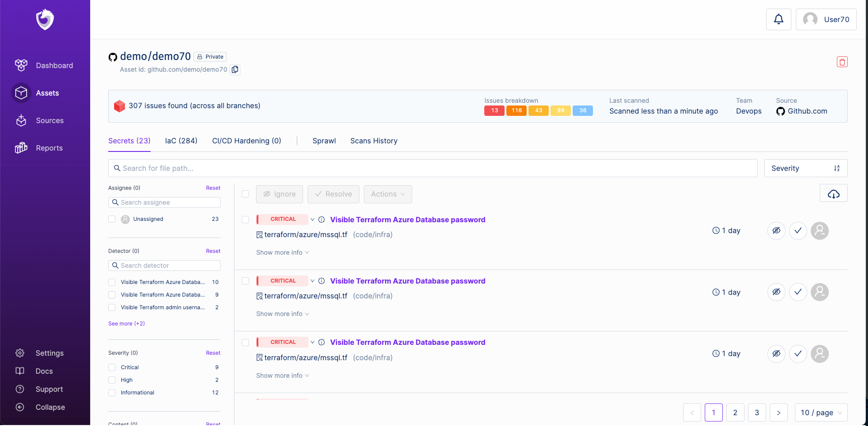The width and height of the screenshot is (868, 426).
Task: Check the Informational severity filter
Action: [112, 393]
